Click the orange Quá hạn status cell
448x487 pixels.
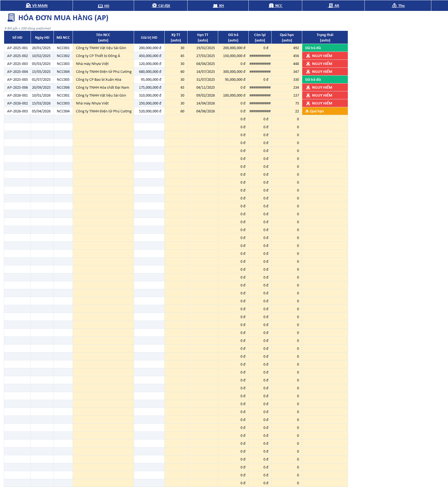point(325,111)
